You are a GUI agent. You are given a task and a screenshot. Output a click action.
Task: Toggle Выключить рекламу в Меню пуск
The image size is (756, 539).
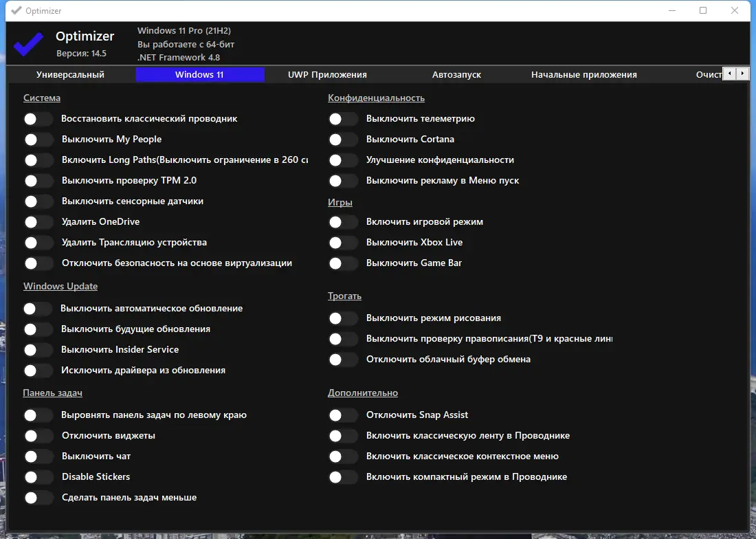(x=343, y=181)
